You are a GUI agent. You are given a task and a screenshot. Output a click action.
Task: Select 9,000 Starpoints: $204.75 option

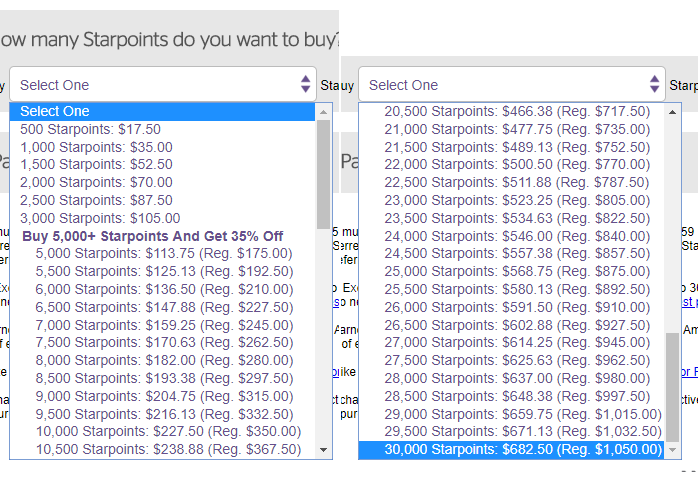162,396
